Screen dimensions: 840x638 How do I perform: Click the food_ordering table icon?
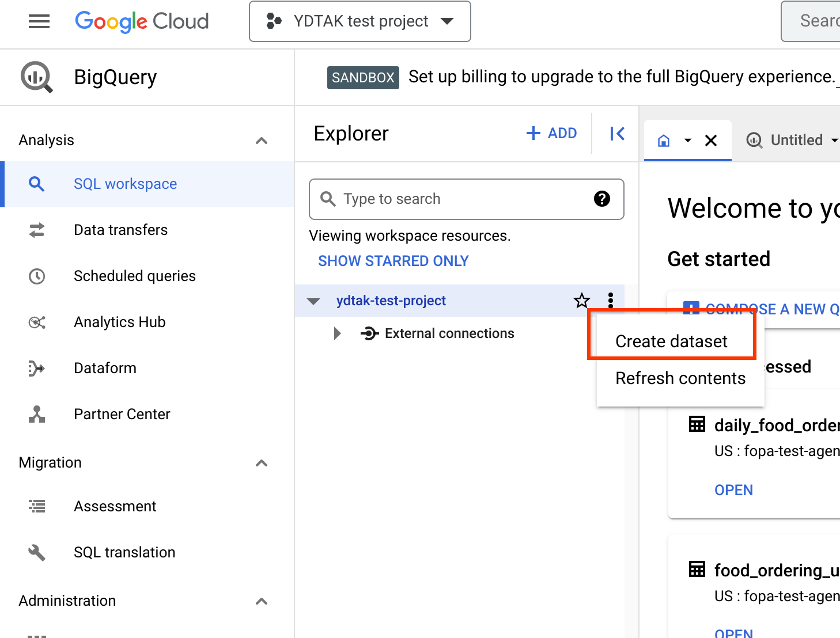tap(697, 569)
